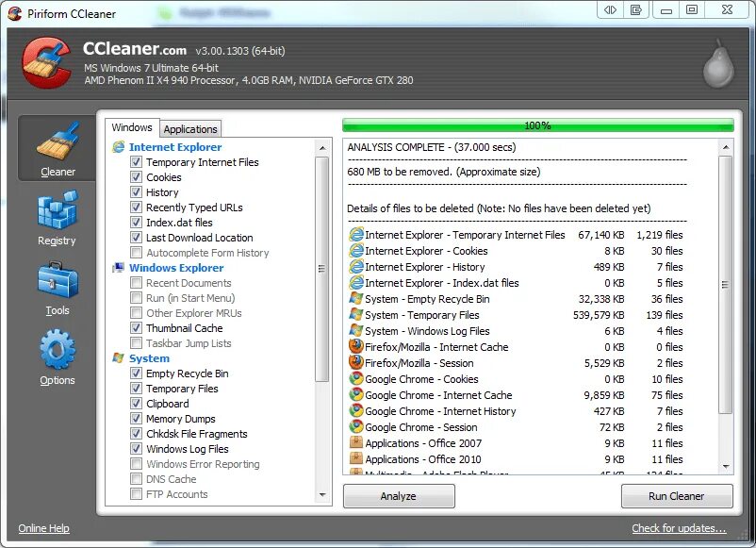The height and width of the screenshot is (548, 756).
Task: Enable Autocomplete Form History checkbox
Action: click(136, 252)
